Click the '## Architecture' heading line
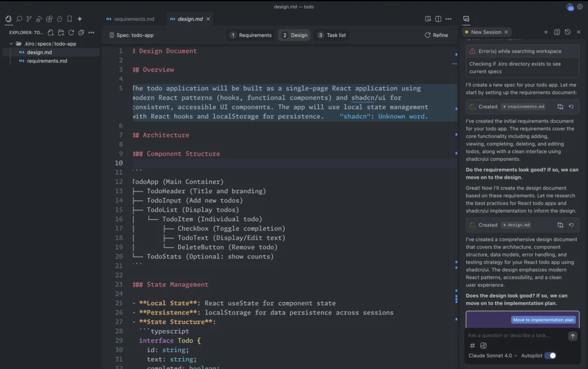The image size is (588, 369). pyautogui.click(x=161, y=135)
